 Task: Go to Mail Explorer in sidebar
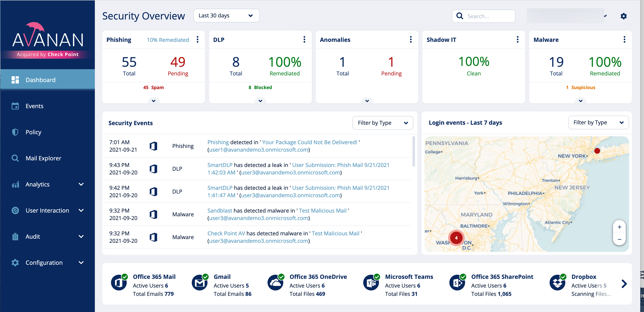43,158
